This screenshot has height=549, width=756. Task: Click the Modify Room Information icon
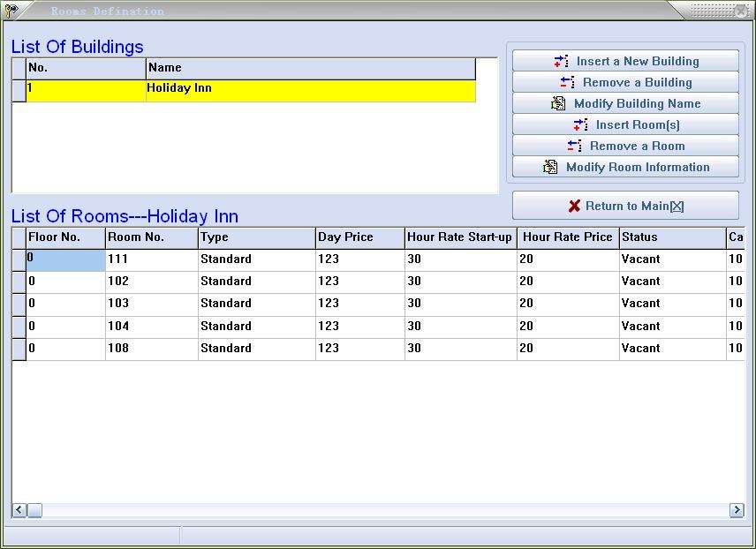(x=550, y=167)
